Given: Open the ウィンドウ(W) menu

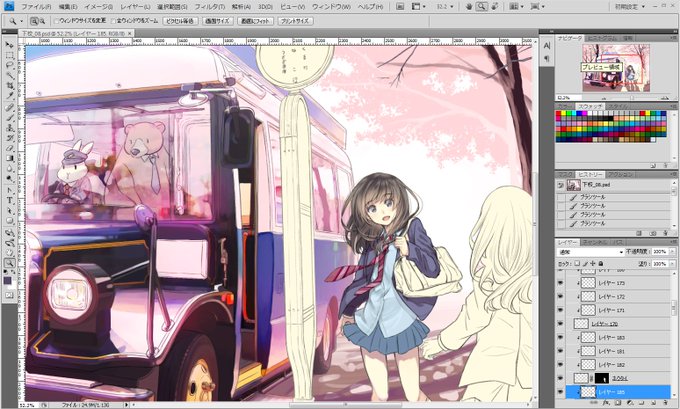Looking at the screenshot, I should (x=332, y=7).
